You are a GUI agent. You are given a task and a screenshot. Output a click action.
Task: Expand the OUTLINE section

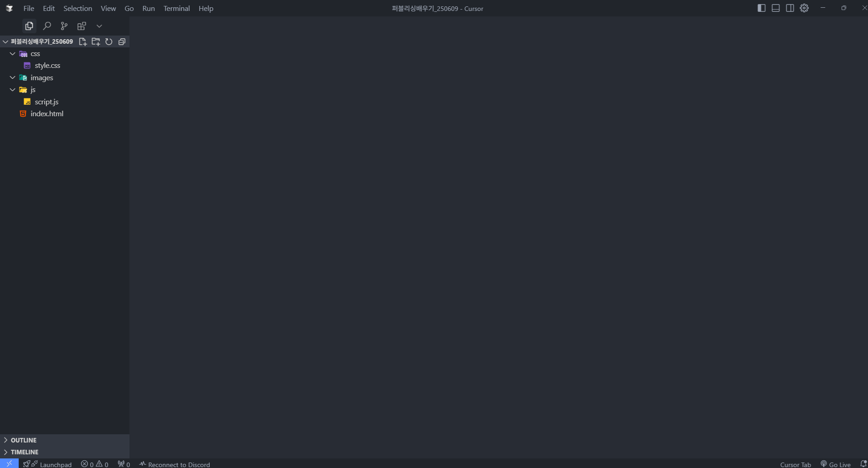point(24,440)
